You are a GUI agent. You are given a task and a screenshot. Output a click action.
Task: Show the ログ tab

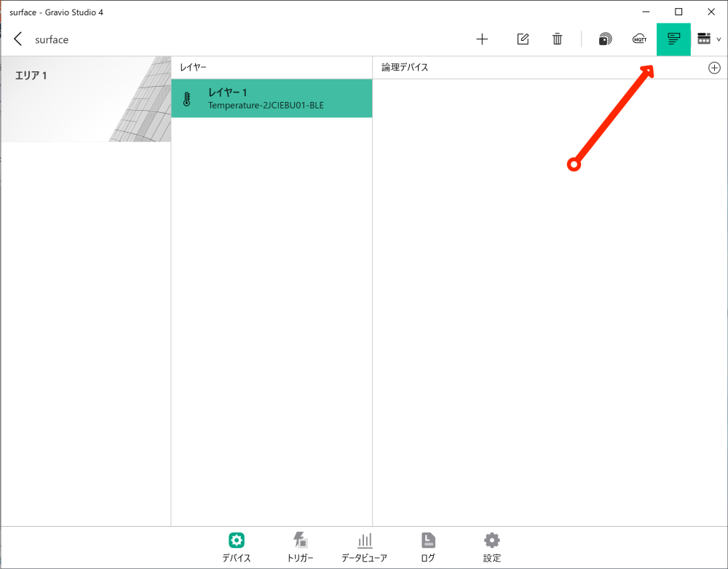pyautogui.click(x=428, y=548)
